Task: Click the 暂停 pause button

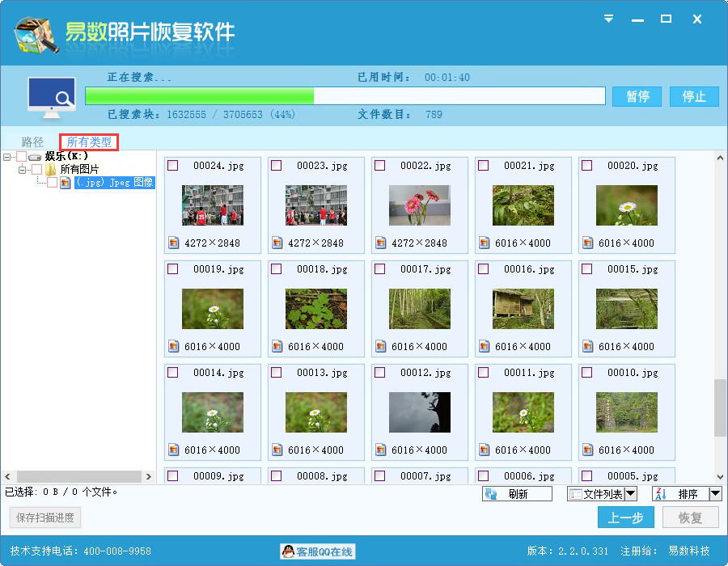Action: click(x=637, y=95)
